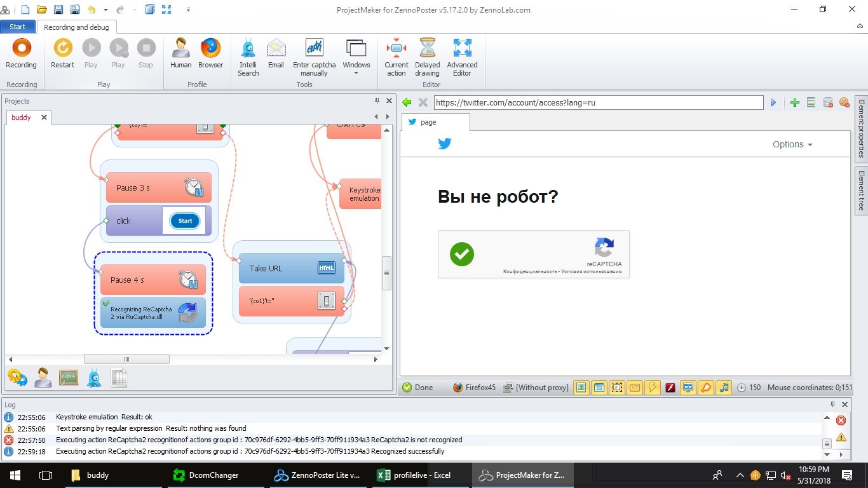This screenshot has height=488, width=868.
Task: Click the browser URL address field
Action: click(598, 102)
